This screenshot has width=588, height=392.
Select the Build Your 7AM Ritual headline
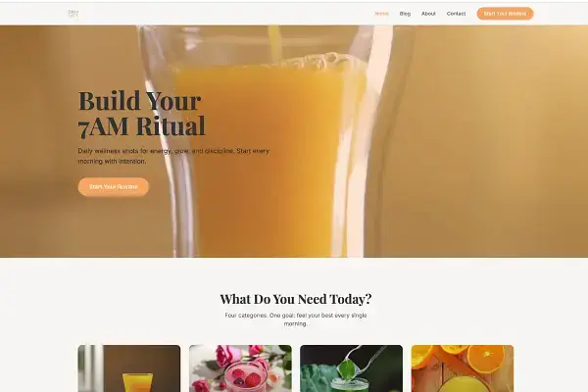click(x=142, y=113)
